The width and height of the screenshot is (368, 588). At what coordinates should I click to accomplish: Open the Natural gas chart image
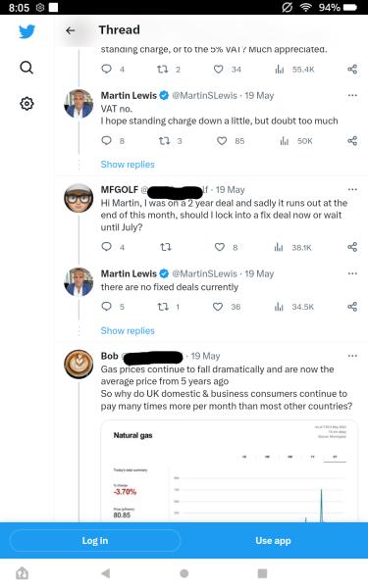[229, 471]
